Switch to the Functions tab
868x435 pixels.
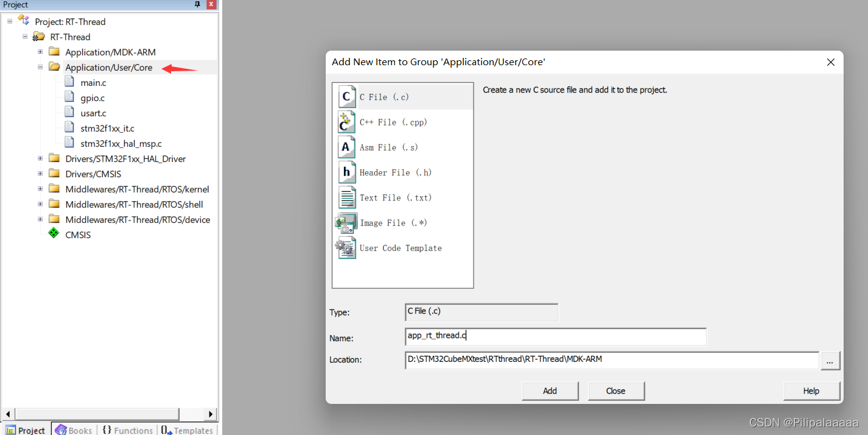click(127, 430)
